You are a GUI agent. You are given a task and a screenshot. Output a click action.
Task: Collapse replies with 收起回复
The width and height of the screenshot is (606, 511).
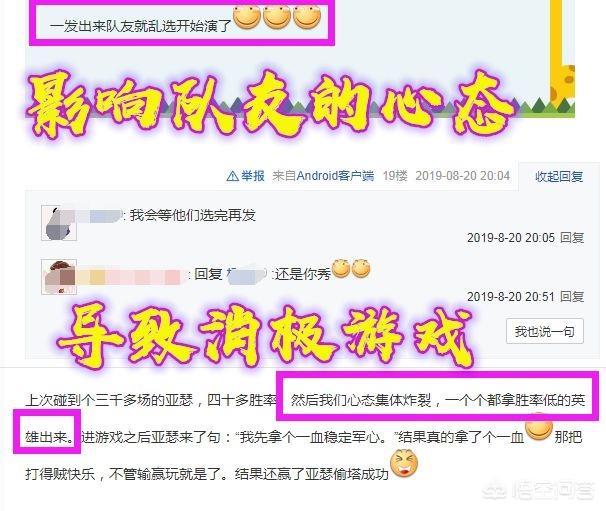point(559,177)
